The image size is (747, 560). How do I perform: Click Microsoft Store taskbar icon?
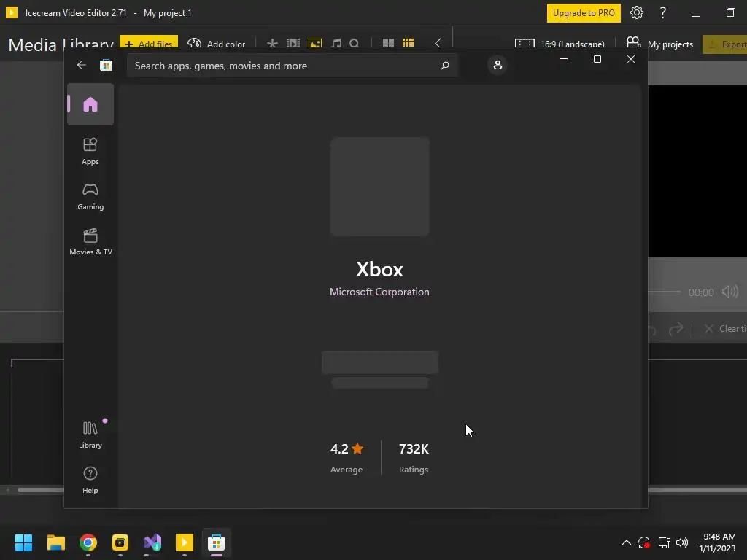[216, 542]
